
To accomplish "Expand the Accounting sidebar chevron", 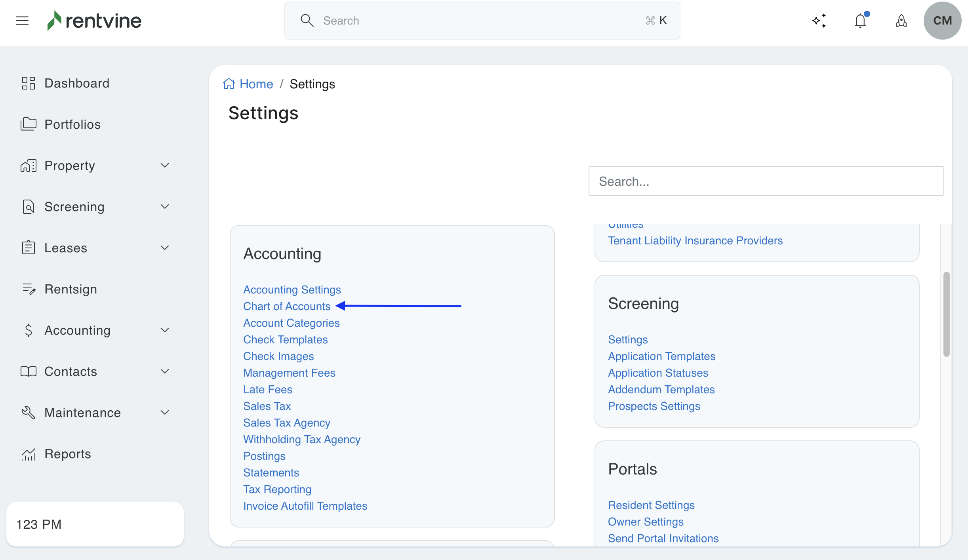I will (165, 330).
